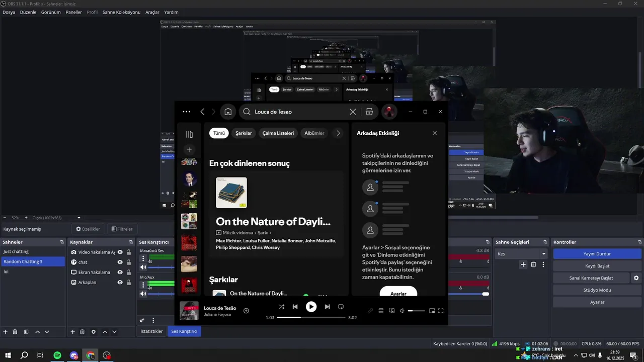
Task: Open Dosya menu
Action: pos(9,12)
